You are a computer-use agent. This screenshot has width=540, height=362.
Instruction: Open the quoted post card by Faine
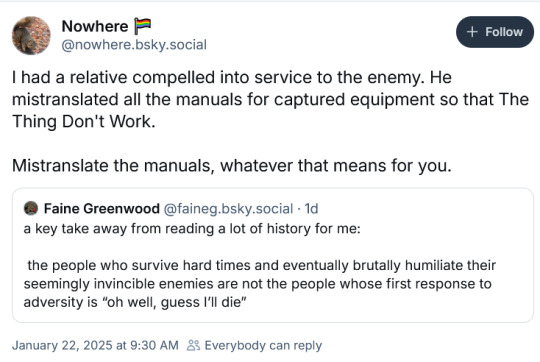point(273,255)
